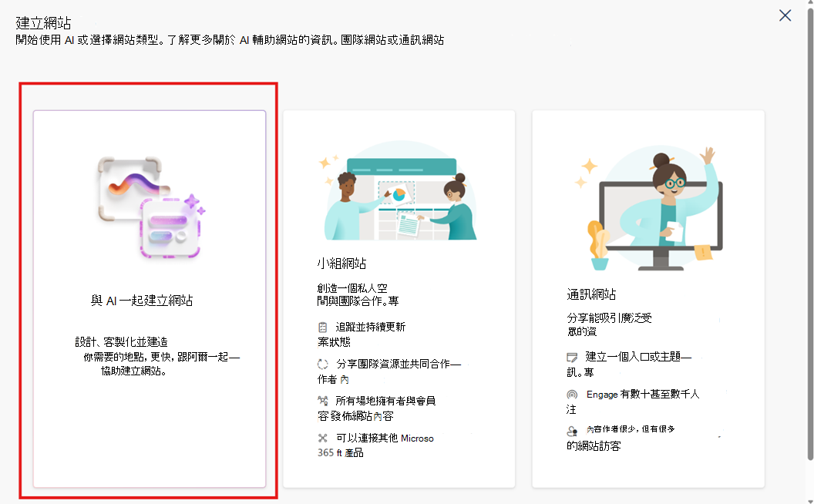The width and height of the screenshot is (814, 504).
Task: Click the text 設計、客製化並建造
Action: pyautogui.click(x=122, y=342)
